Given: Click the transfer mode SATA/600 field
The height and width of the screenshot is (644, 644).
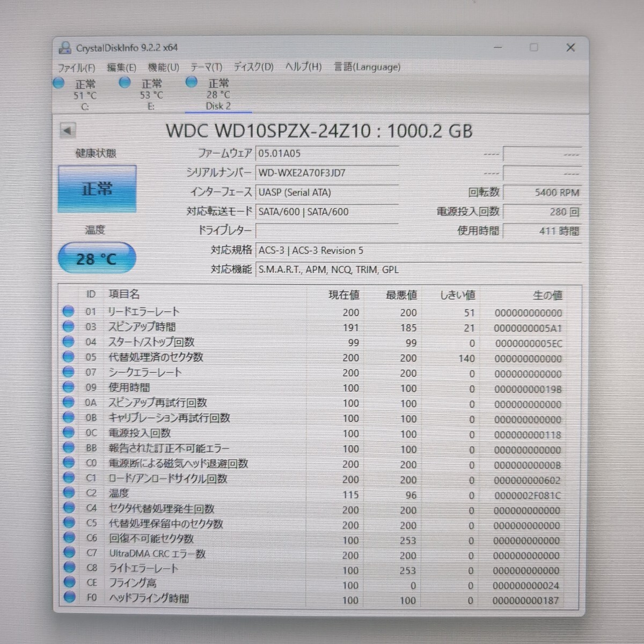Looking at the screenshot, I should [x=327, y=211].
